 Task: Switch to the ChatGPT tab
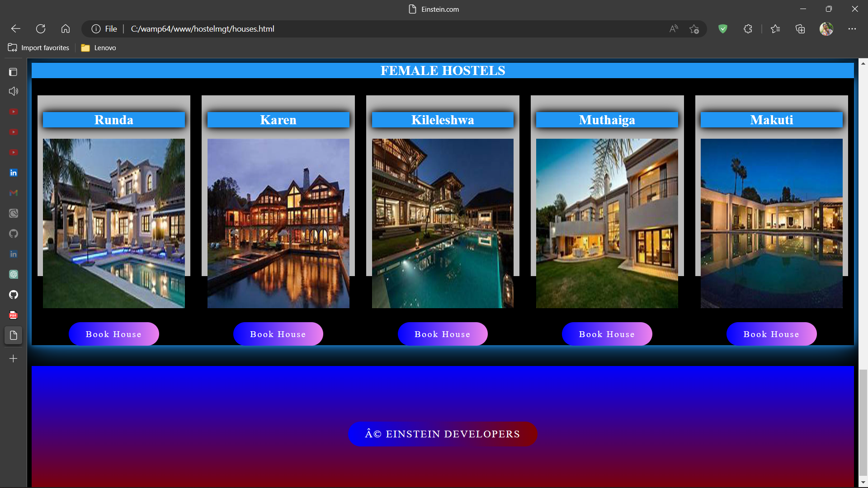(14, 274)
